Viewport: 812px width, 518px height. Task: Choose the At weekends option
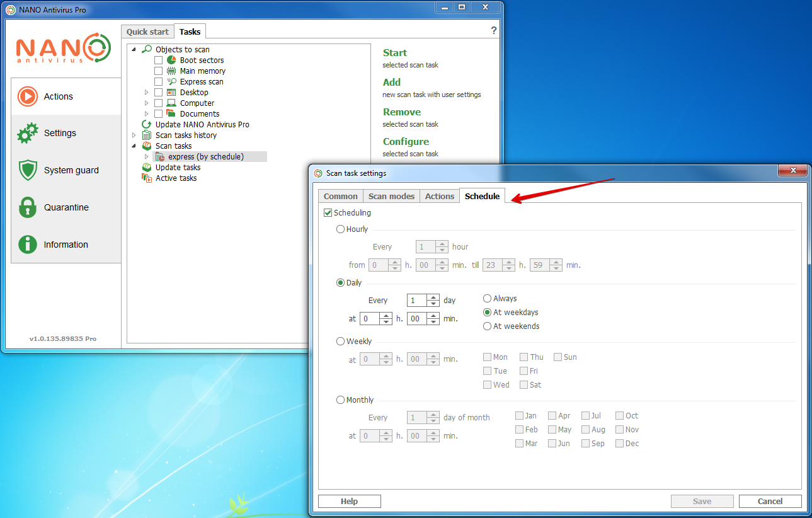(487, 326)
